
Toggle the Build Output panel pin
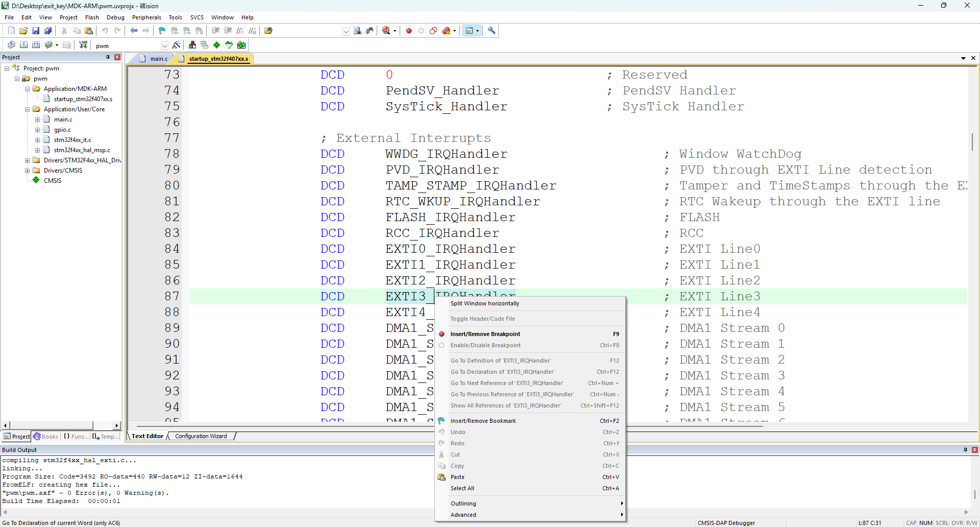point(965,450)
